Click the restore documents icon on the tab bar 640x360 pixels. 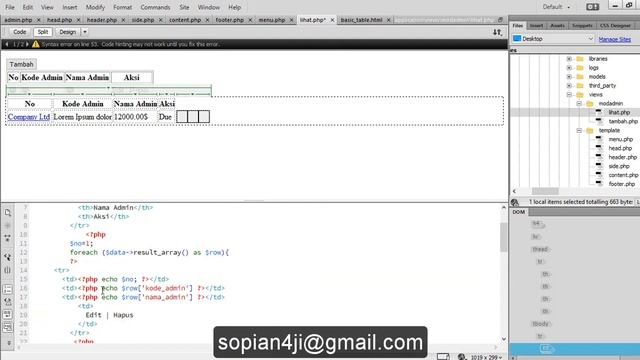pos(500,20)
